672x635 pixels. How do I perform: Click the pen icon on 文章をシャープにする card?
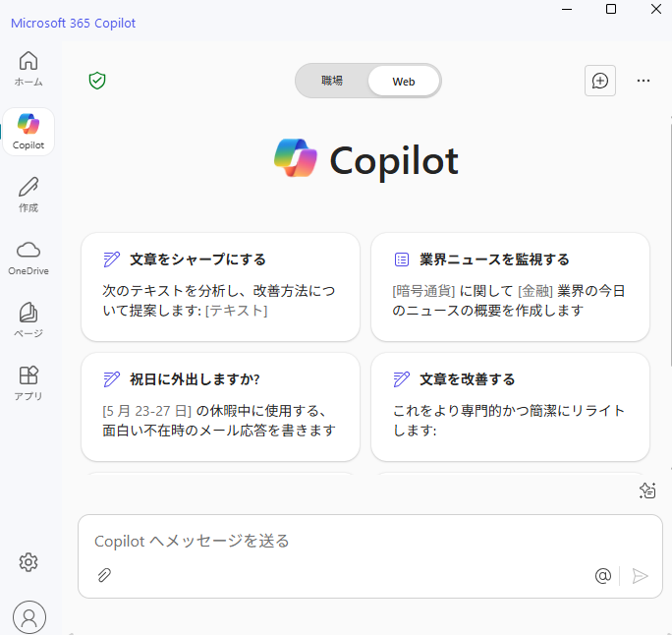tap(112, 260)
